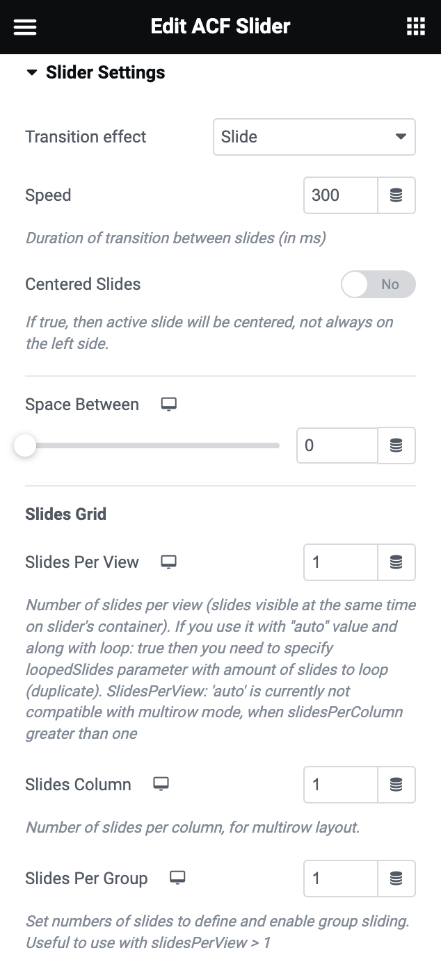Select the Speed value 300

pos(339,195)
